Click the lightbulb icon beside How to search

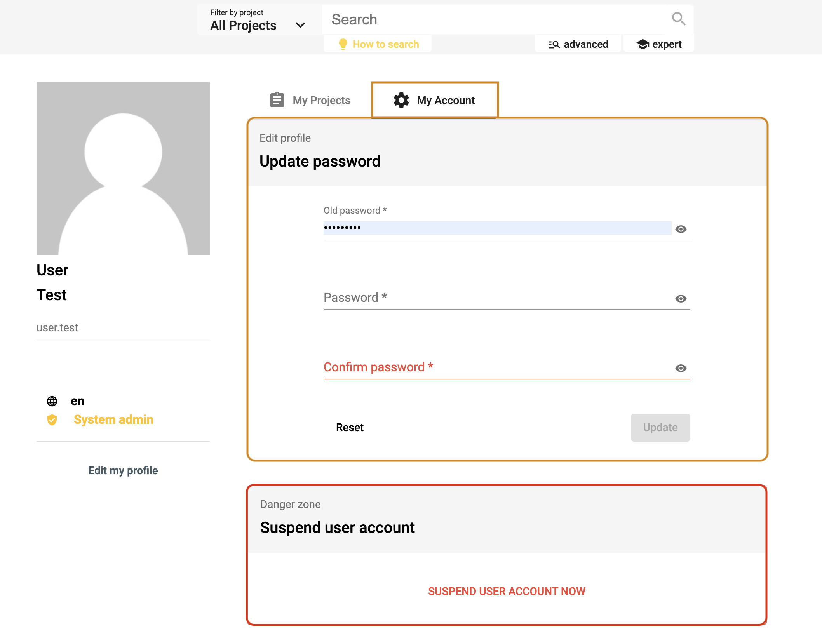coord(343,44)
